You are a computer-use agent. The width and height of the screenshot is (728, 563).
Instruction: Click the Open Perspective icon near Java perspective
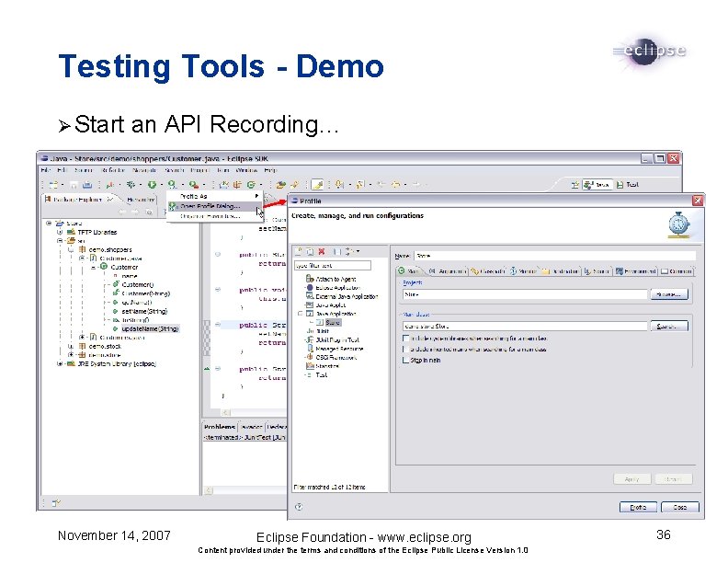[574, 184]
